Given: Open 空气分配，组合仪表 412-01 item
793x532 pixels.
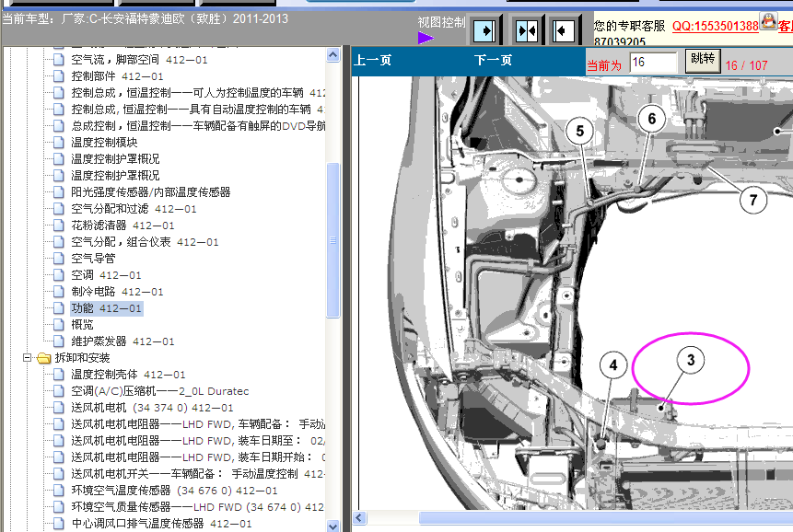Looking at the screenshot, I should (145, 242).
